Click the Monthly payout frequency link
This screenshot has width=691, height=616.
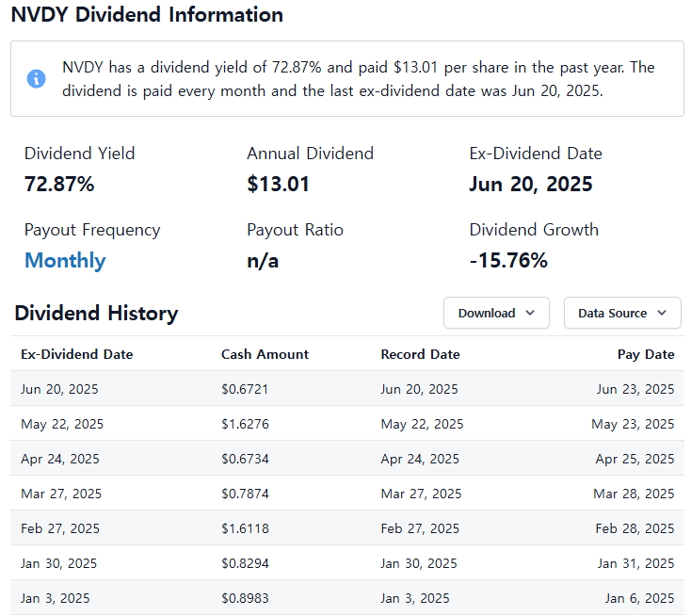(65, 260)
